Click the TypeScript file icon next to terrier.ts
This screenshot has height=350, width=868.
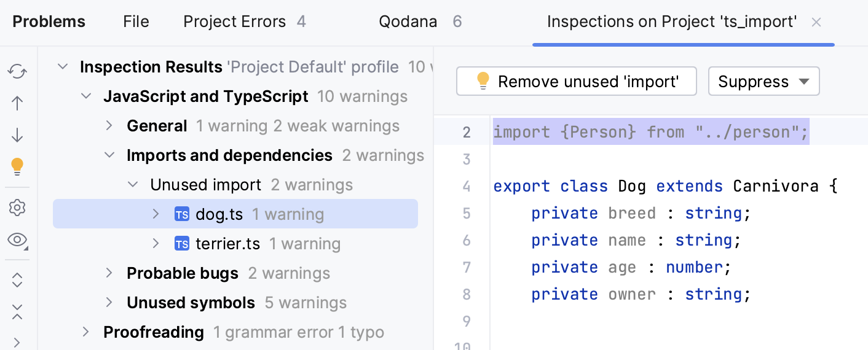pos(182,244)
